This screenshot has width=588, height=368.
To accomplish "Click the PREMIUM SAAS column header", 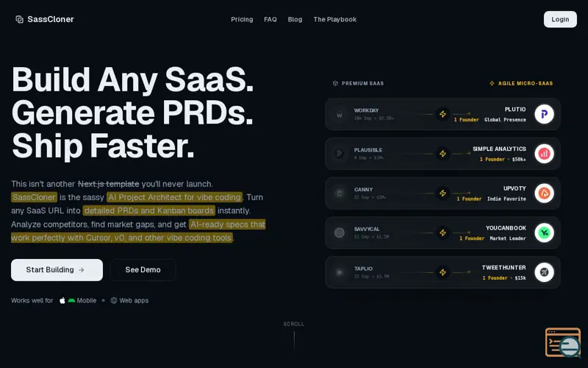I will [x=362, y=83].
